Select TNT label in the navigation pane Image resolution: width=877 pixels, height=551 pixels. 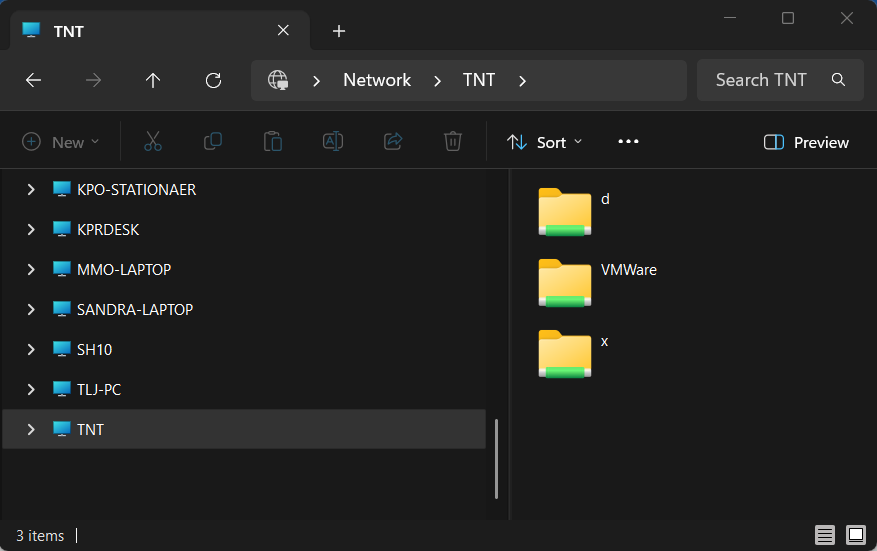click(90, 429)
